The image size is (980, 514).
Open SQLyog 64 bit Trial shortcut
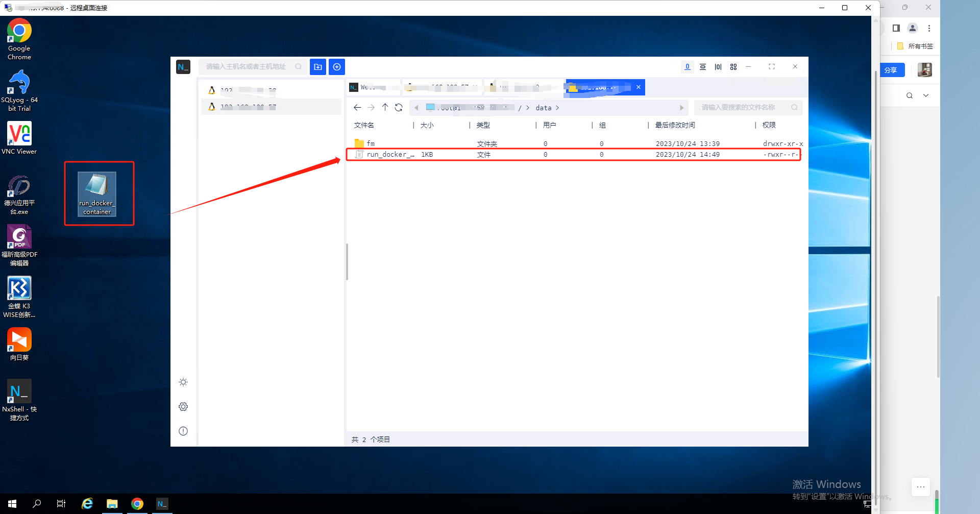pyautogui.click(x=19, y=90)
